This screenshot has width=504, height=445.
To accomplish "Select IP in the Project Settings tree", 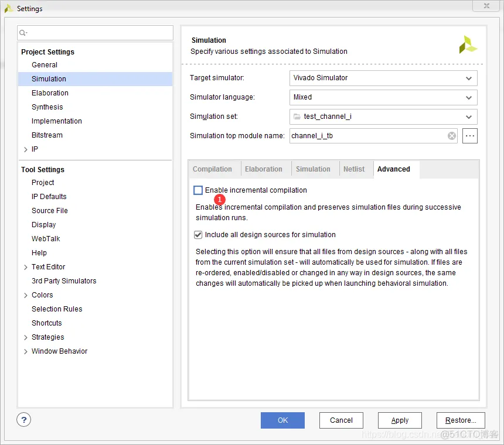I will [35, 149].
